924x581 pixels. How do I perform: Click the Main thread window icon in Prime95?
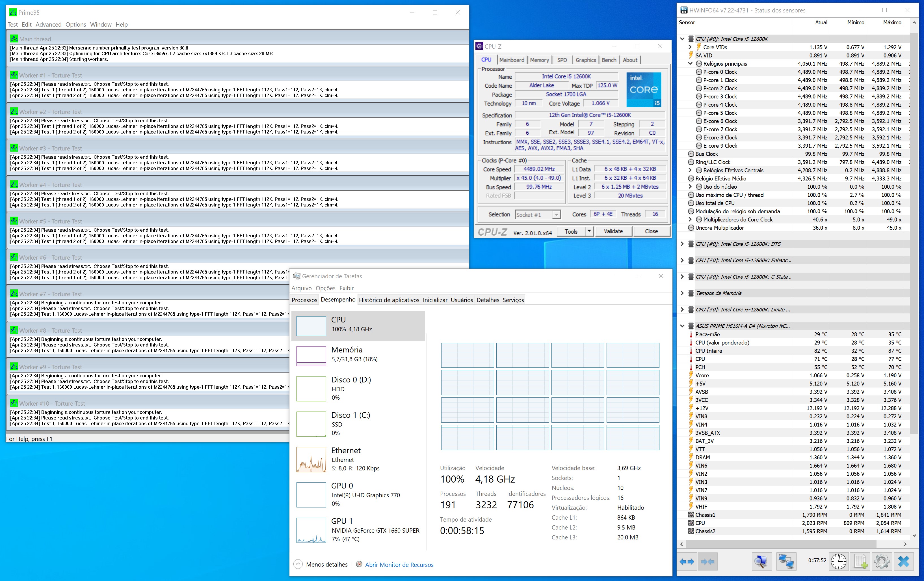(x=14, y=39)
